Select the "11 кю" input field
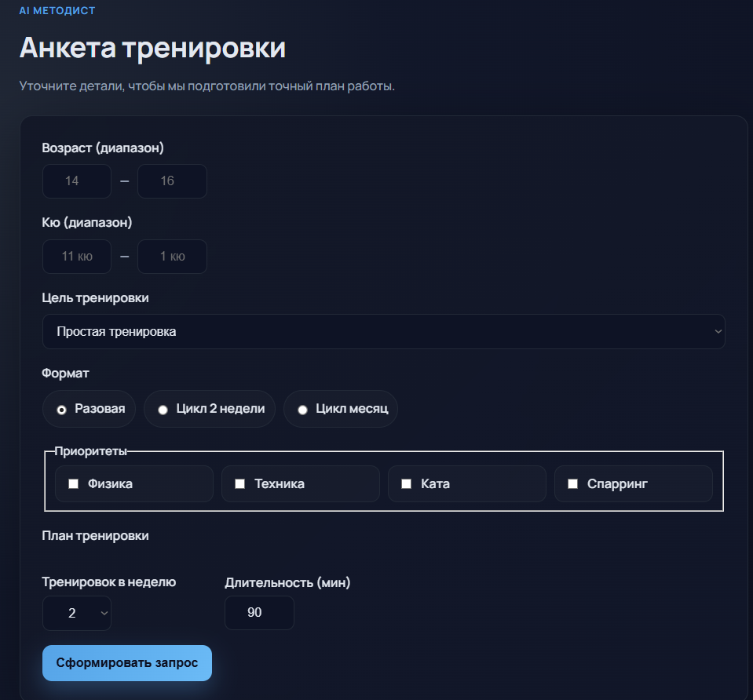The height and width of the screenshot is (700, 753). (76, 256)
